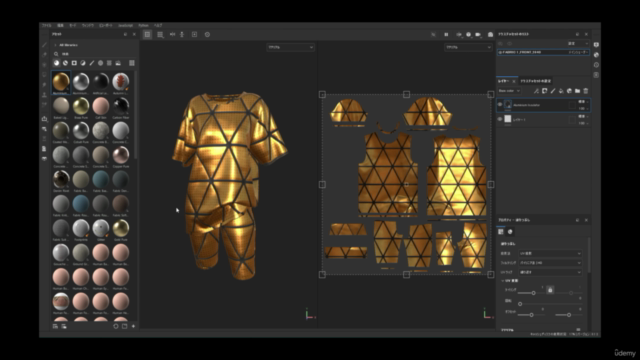The width and height of the screenshot is (640, 360).
Task: Select the Polygon Fill tool in left toolbar
Action: [x=44, y=75]
